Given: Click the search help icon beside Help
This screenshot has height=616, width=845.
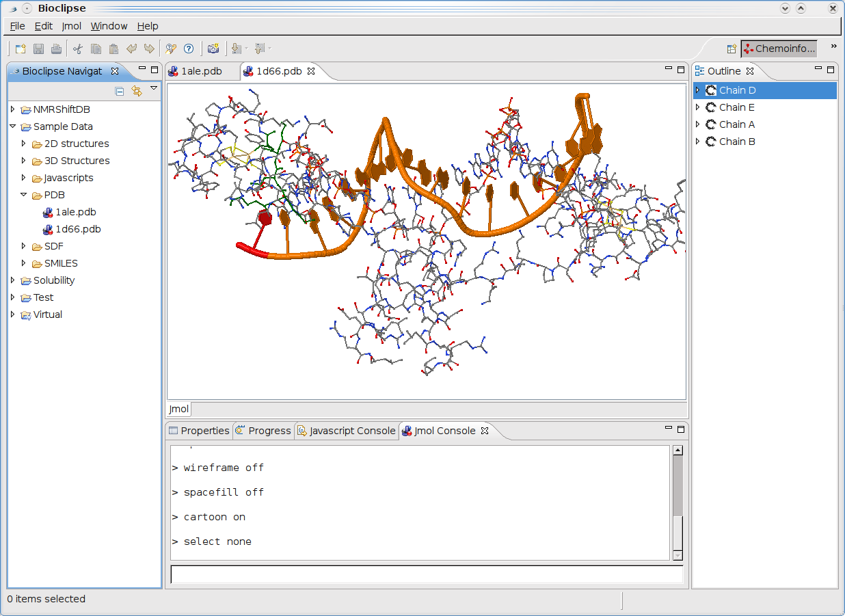Looking at the screenshot, I should [171, 49].
